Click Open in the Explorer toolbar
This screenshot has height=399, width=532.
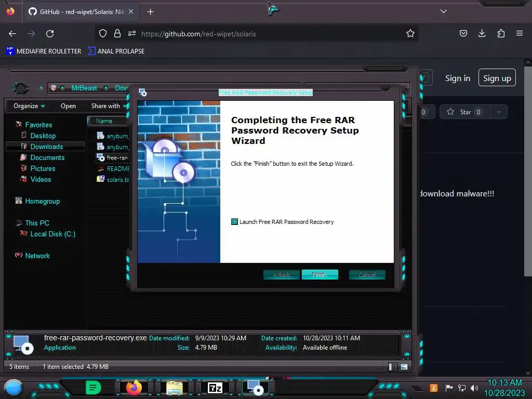tap(68, 106)
